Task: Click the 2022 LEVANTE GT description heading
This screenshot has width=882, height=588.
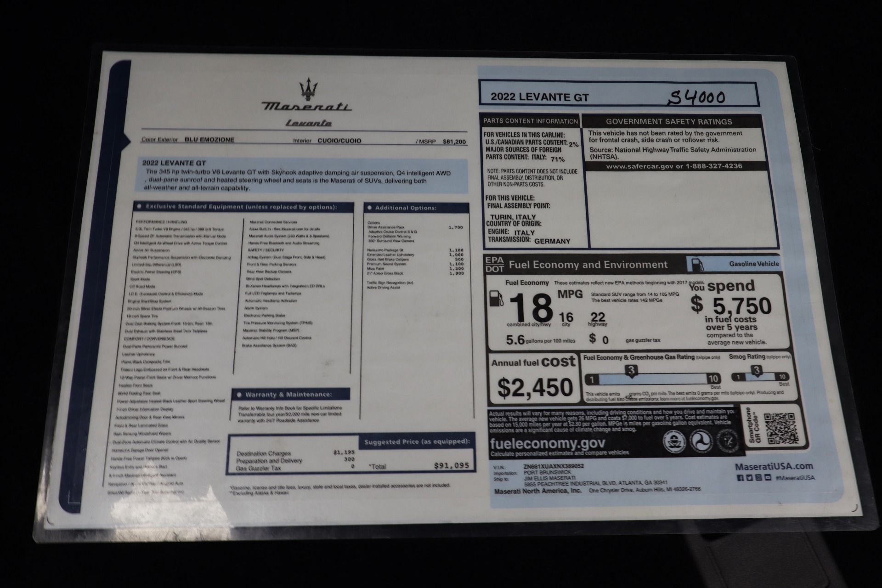Action: [x=174, y=163]
